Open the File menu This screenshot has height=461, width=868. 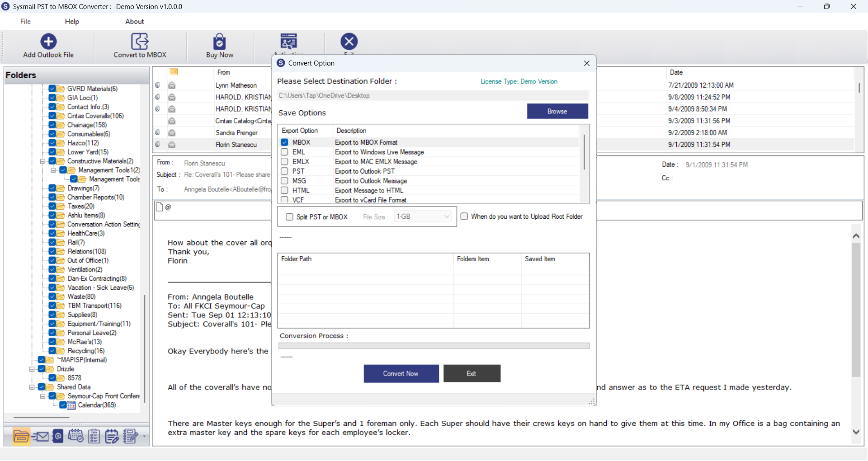coord(25,21)
